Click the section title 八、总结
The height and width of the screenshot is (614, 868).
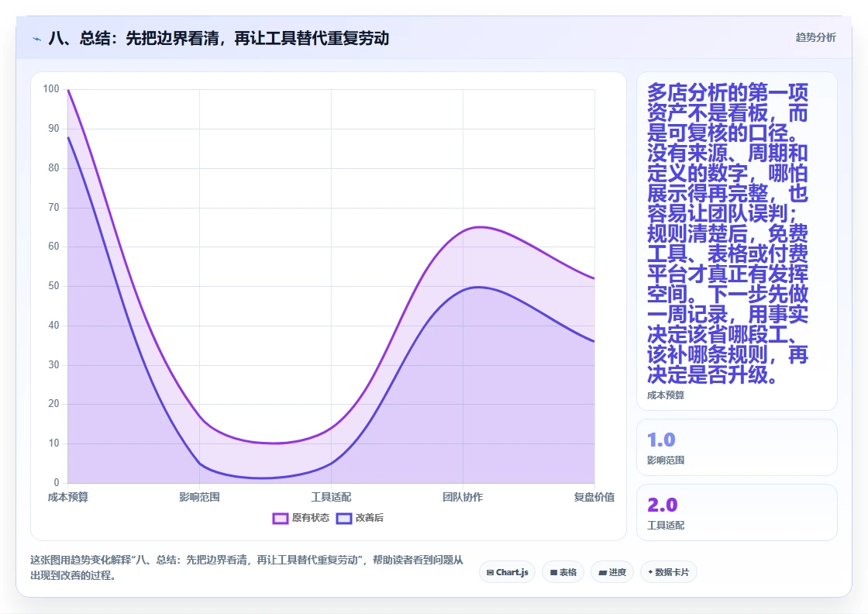coord(219,38)
